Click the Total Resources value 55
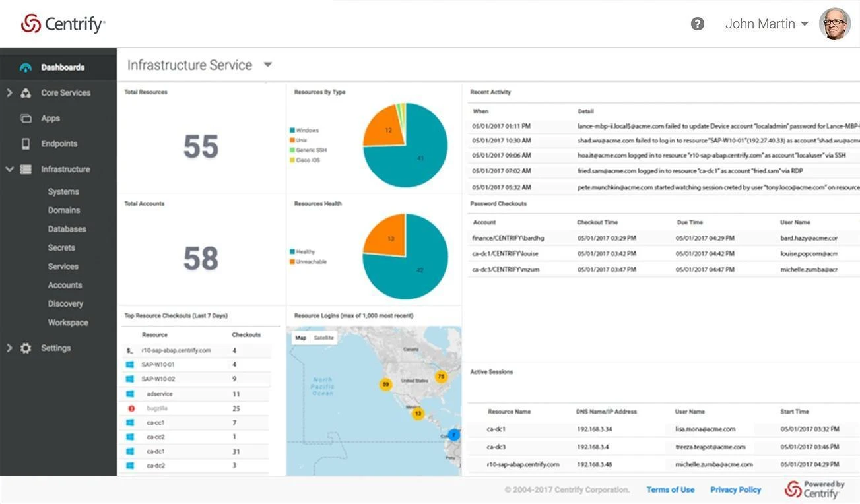Image resolution: width=860 pixels, height=504 pixels. click(201, 146)
